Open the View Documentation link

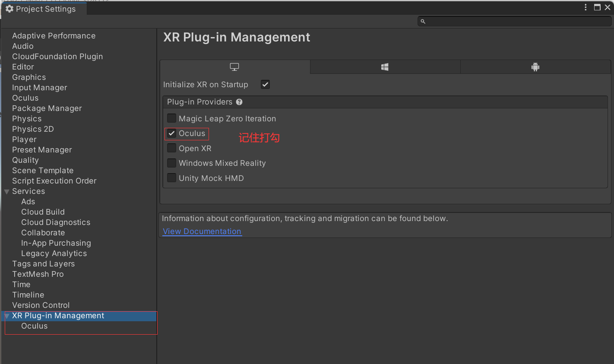click(x=202, y=231)
